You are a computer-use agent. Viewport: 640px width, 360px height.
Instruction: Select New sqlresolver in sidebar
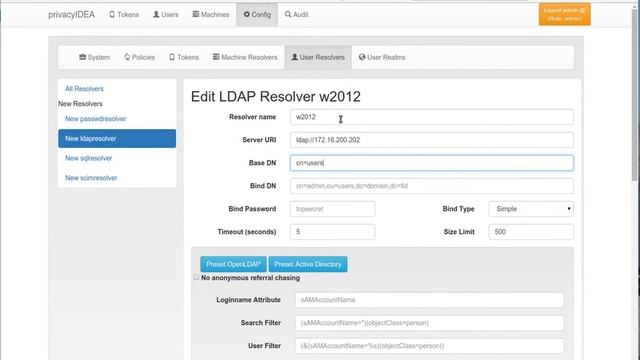tap(89, 158)
